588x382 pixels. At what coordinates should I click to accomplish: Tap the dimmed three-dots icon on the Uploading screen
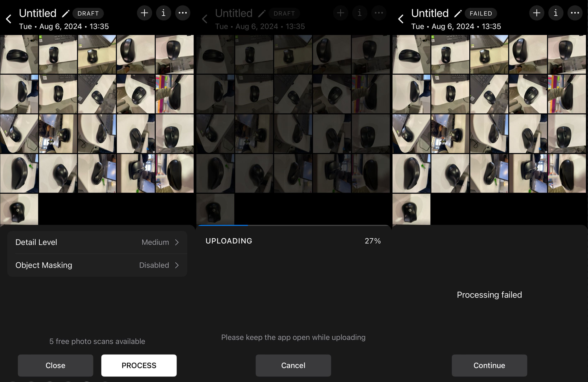[379, 13]
